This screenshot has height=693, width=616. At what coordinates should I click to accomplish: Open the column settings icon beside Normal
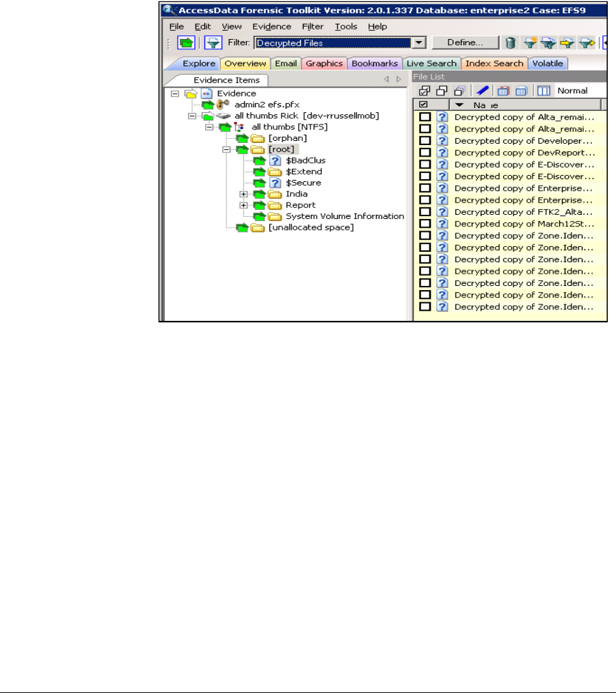(x=544, y=90)
